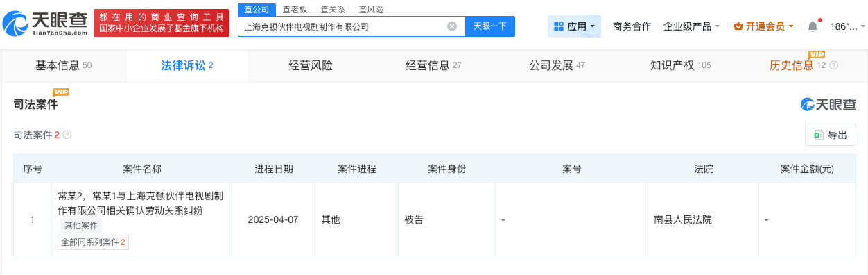Click the 案件金额(元) column header

[x=807, y=169]
